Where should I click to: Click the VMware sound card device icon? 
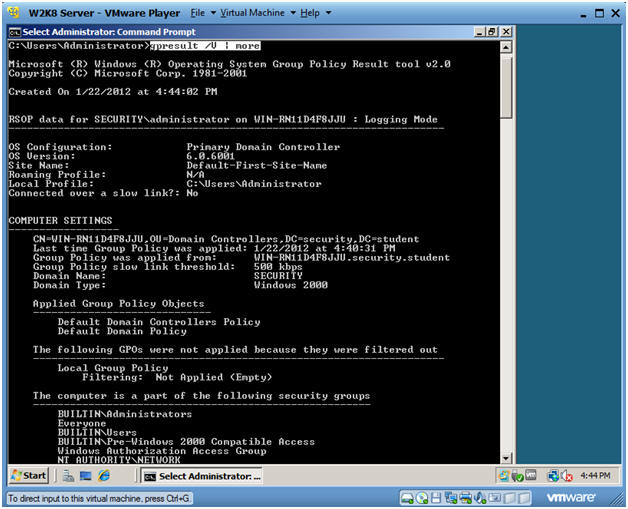(x=480, y=498)
